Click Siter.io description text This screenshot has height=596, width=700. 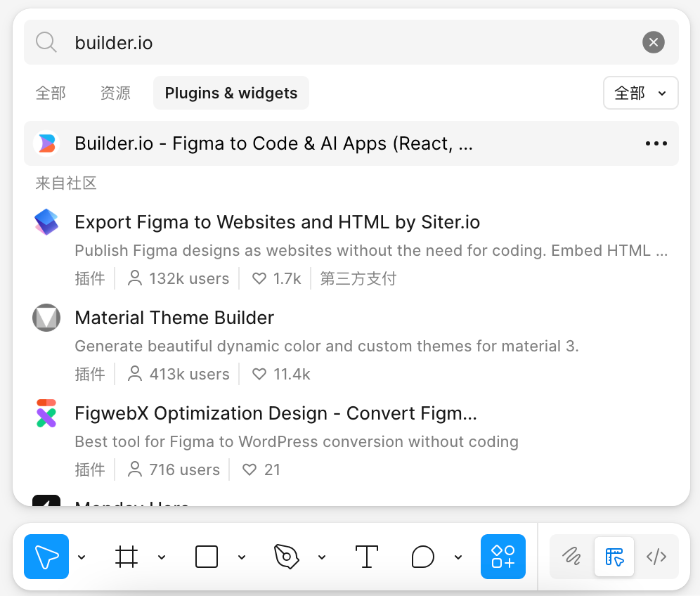pyautogui.click(x=371, y=250)
